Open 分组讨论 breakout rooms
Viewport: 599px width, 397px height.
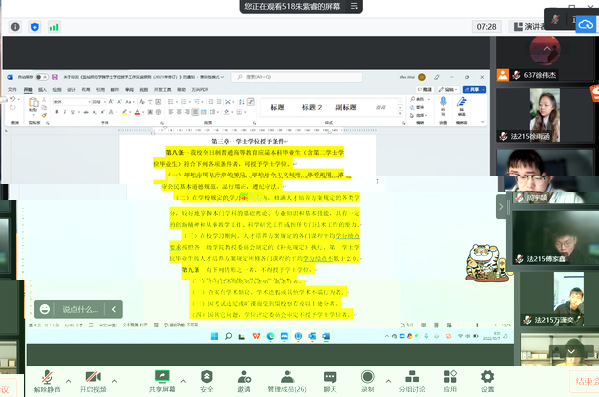click(x=412, y=381)
